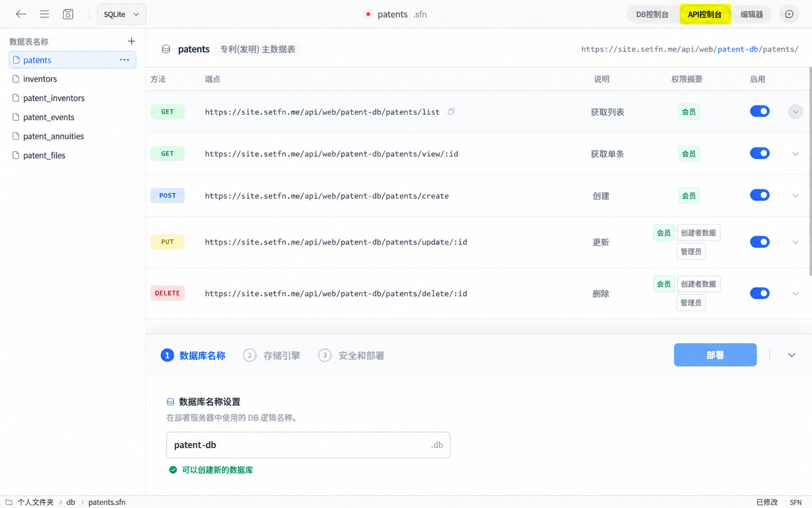
Task: Toggle the POST patents/create endpoint switch
Action: (x=760, y=196)
